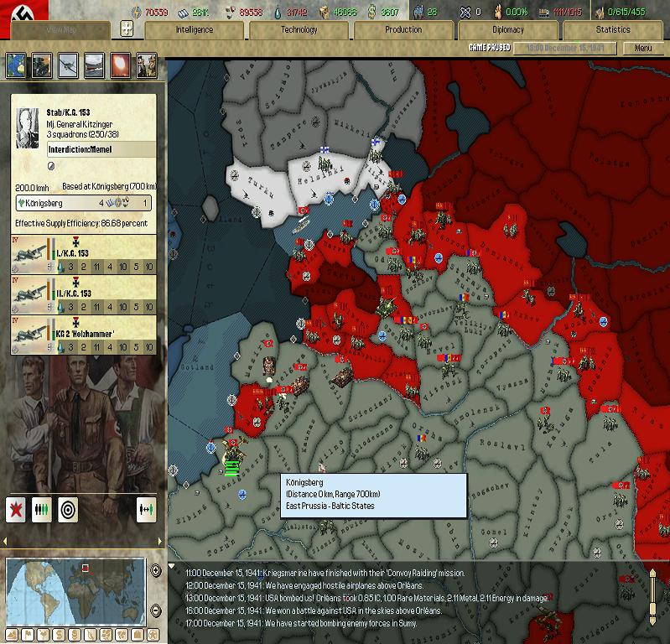Image resolution: width=670 pixels, height=644 pixels.
Task: Toggle the terrain map mode button
Action: pyautogui.click(x=12, y=634)
